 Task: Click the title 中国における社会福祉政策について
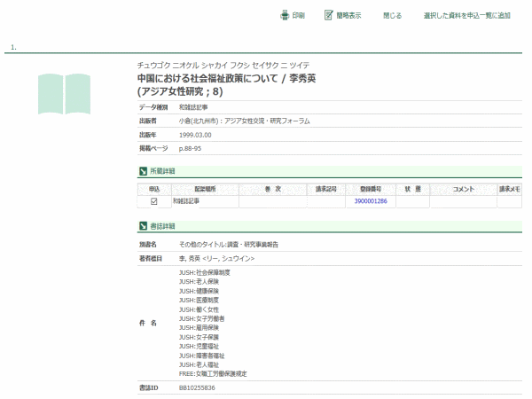coord(207,79)
